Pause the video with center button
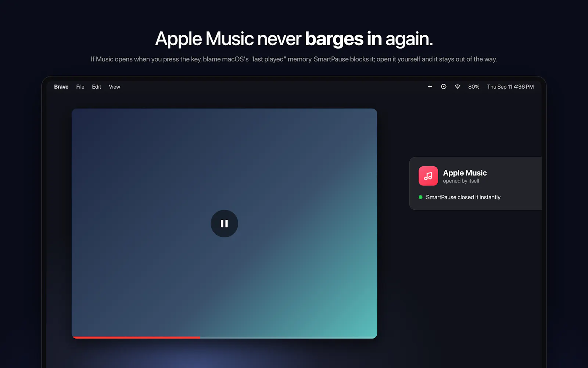Image resolution: width=588 pixels, height=368 pixels. [x=224, y=223]
